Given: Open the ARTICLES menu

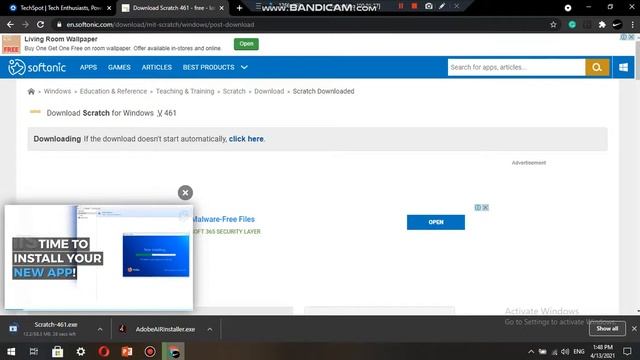Looking at the screenshot, I should (157, 67).
